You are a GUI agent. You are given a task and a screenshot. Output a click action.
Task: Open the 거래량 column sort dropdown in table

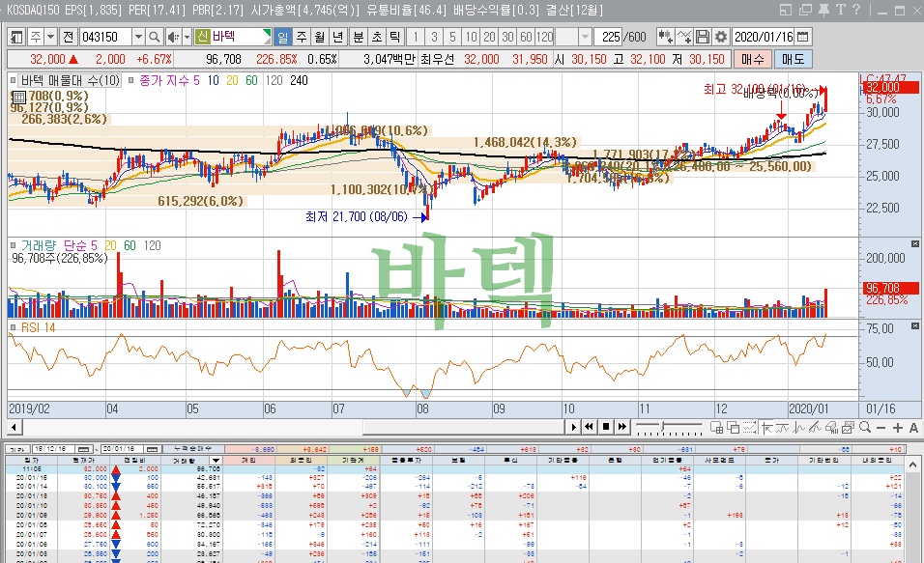coord(216,461)
